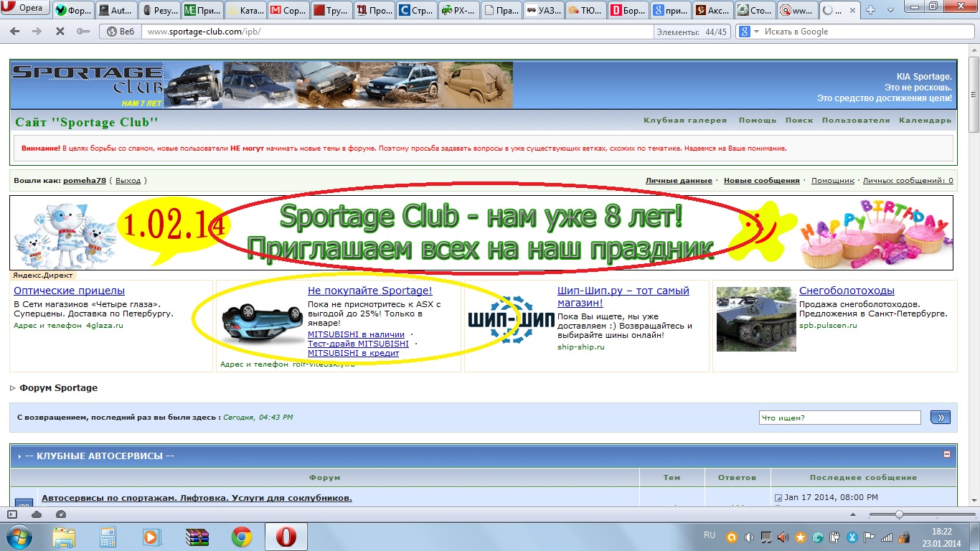Open the new tab plus button
Image resolution: width=980 pixels, height=551 pixels.
(871, 10)
